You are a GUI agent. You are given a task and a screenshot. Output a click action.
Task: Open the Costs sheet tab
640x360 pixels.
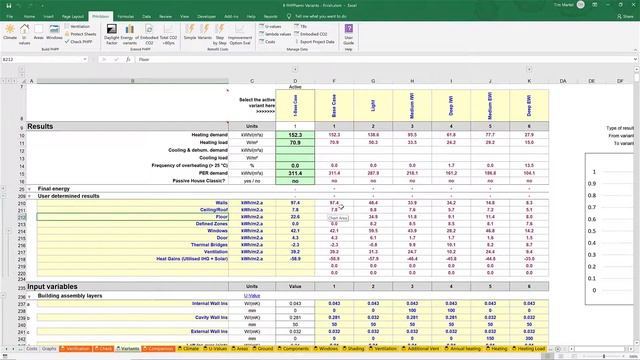point(31,349)
